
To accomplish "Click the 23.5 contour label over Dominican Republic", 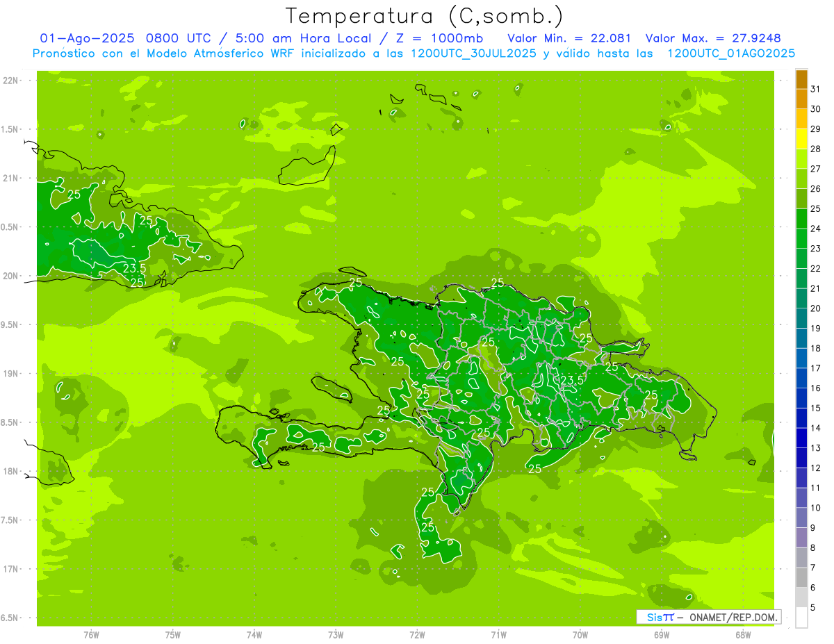I will (x=571, y=380).
